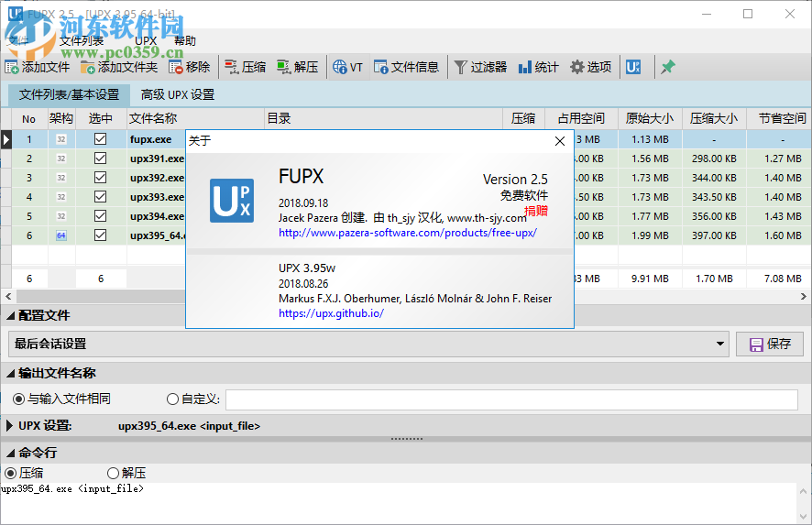This screenshot has height=525, width=812.
Task: Switch to 文件列表/基本设置 tab
Action: (69, 94)
